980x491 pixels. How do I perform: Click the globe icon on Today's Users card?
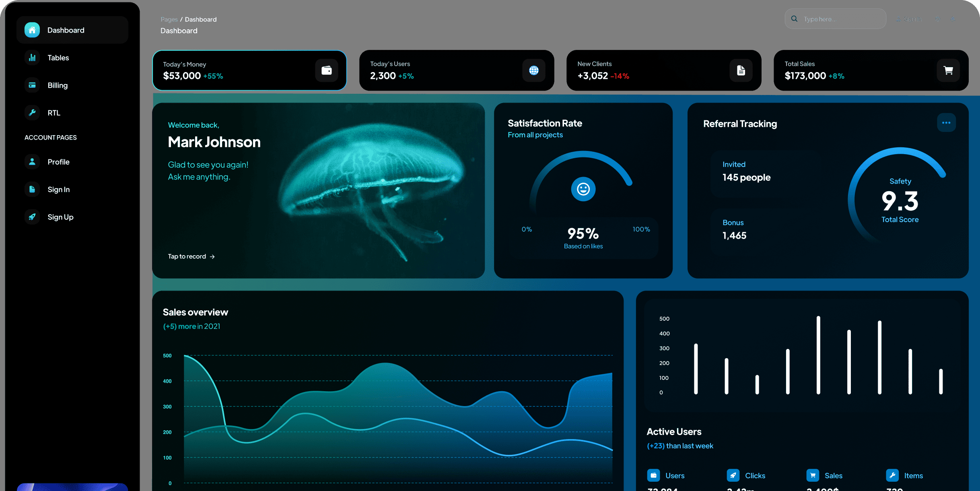[534, 70]
